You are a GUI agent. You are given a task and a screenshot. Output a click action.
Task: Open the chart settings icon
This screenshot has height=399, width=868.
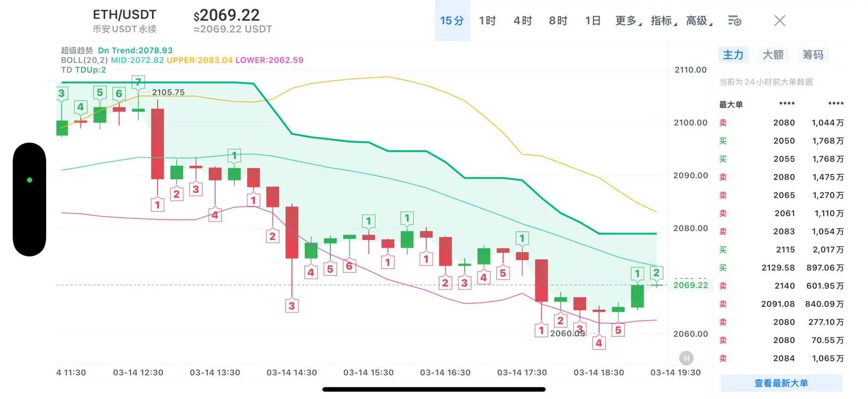pyautogui.click(x=734, y=21)
